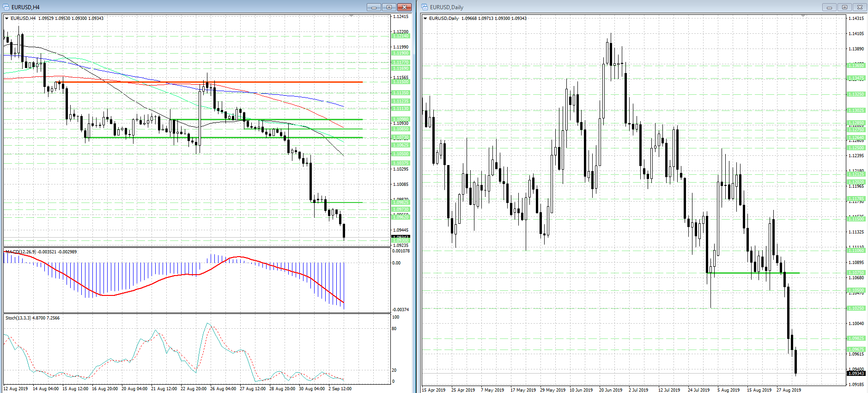The height and width of the screenshot is (393, 868).
Task: Click the 1.09445 price label on the H4 scale
Action: point(401,230)
